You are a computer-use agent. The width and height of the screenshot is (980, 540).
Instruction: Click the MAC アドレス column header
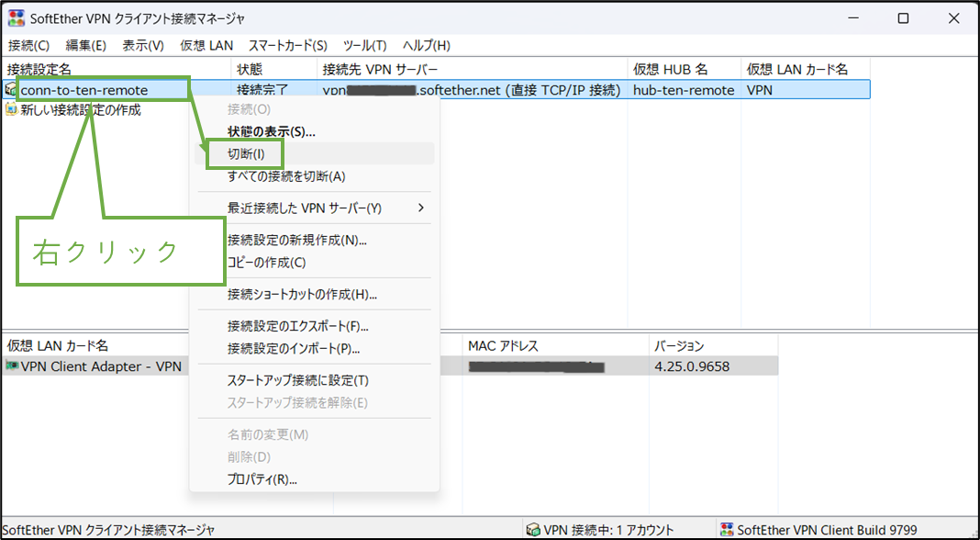[556, 345]
